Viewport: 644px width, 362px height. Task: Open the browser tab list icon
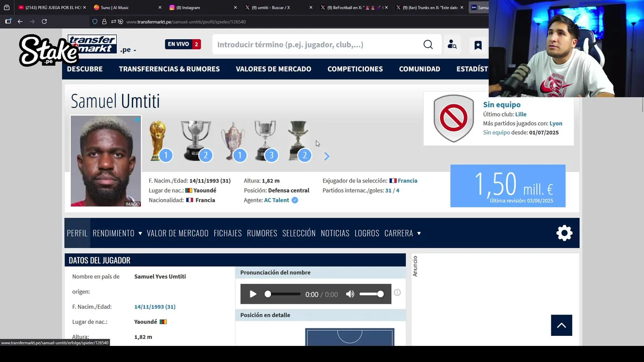pos(7,8)
